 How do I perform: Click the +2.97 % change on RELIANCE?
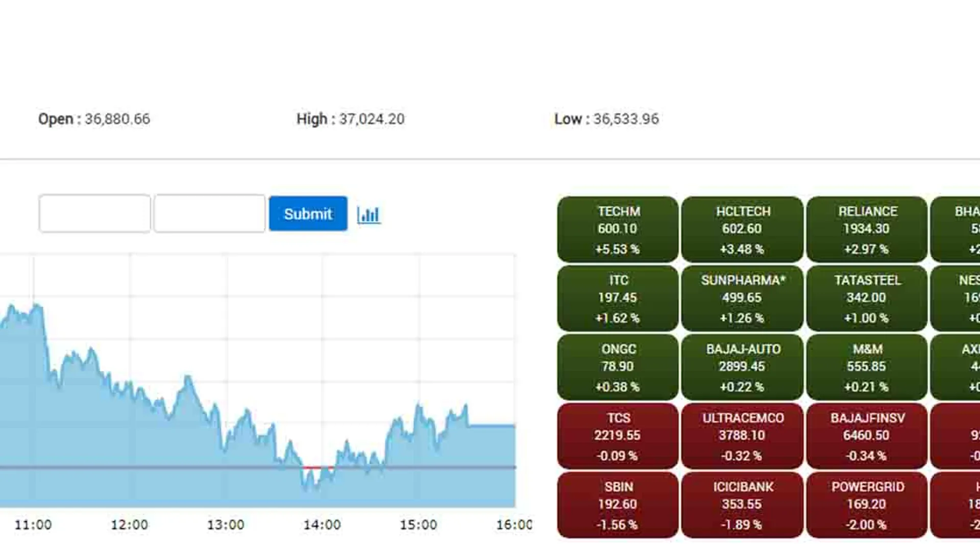(x=867, y=249)
